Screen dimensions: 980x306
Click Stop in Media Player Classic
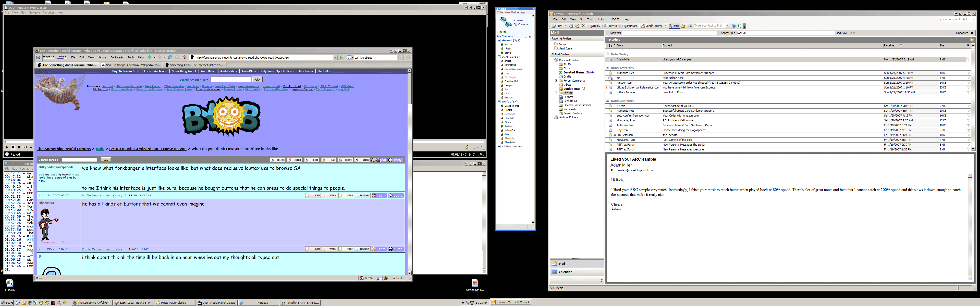click(19, 147)
